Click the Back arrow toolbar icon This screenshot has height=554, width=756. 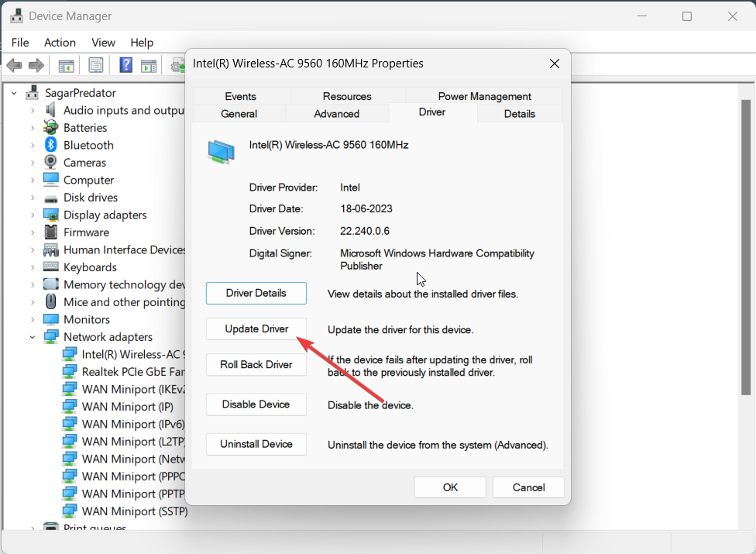tap(15, 65)
